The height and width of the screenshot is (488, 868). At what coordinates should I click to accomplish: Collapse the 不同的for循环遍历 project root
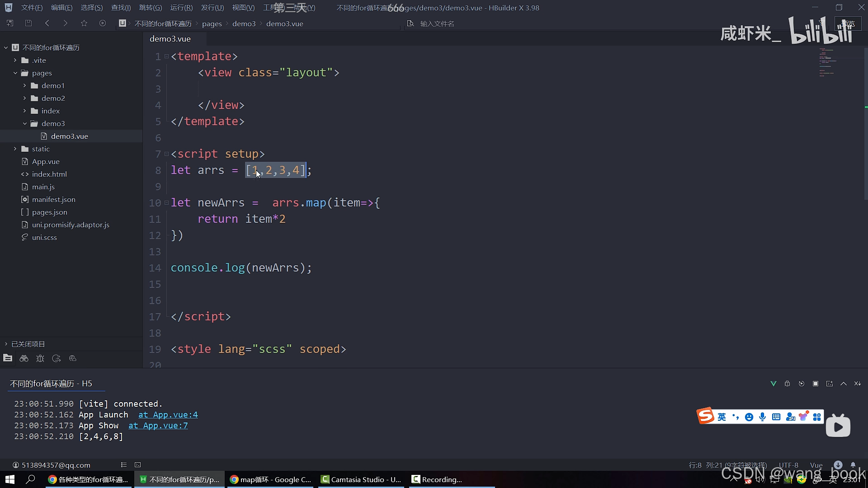tap(6, 47)
